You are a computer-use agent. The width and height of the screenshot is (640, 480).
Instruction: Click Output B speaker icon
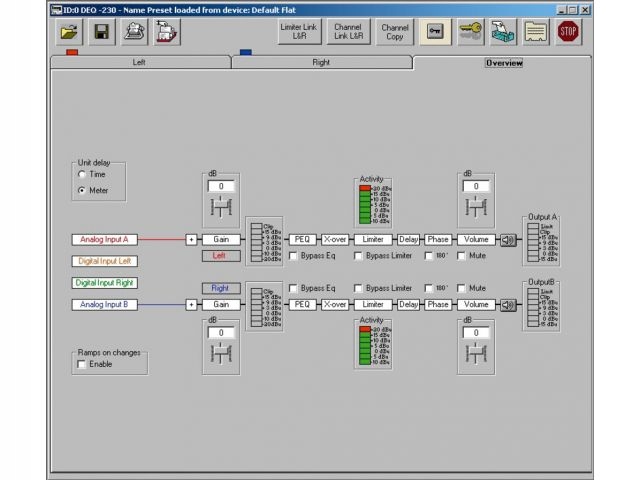coord(508,305)
